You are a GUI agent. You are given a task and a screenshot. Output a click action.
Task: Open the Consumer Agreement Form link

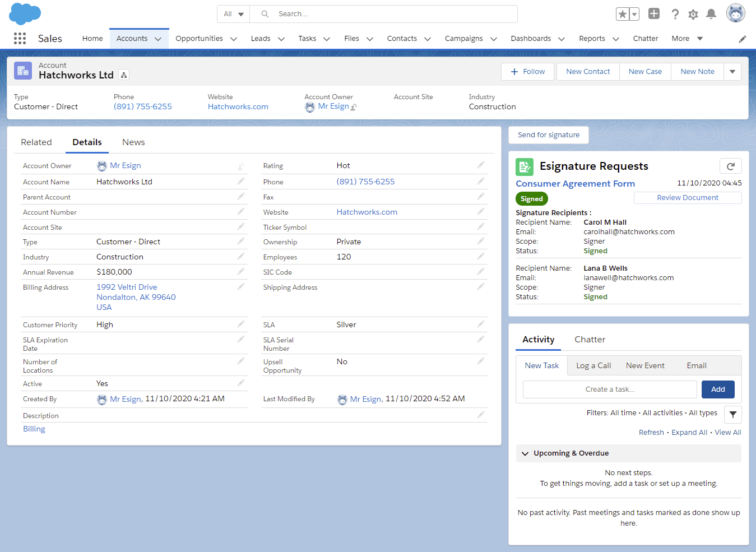pos(576,184)
